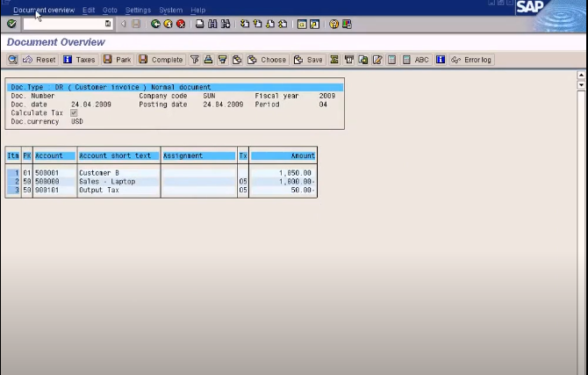The height and width of the screenshot is (375, 588).
Task: Click the calculator icon left of ABC
Action: 391,60
